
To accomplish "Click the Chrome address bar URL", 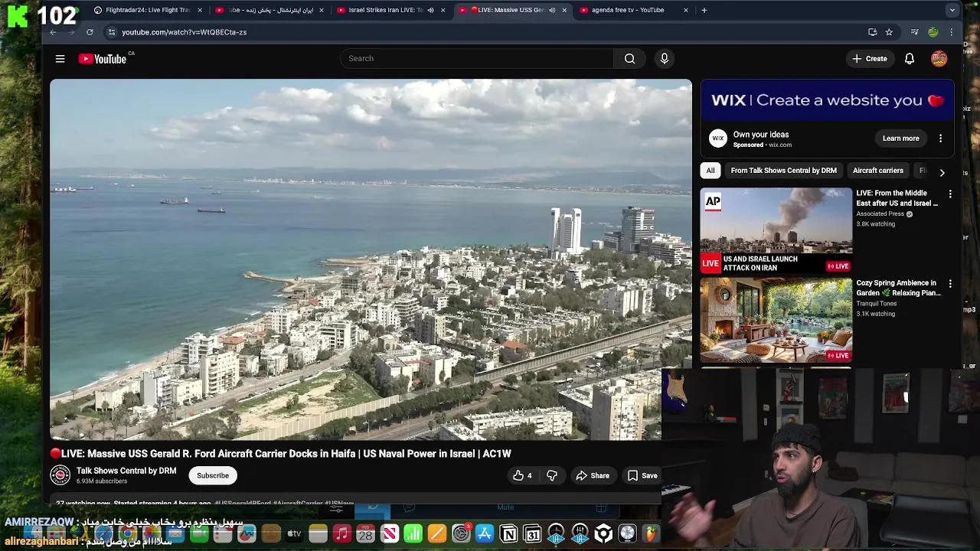I will coord(184,32).
